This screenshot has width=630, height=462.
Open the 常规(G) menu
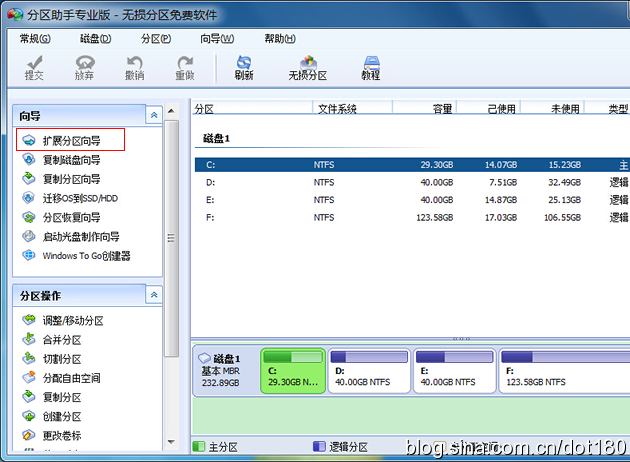35,39
